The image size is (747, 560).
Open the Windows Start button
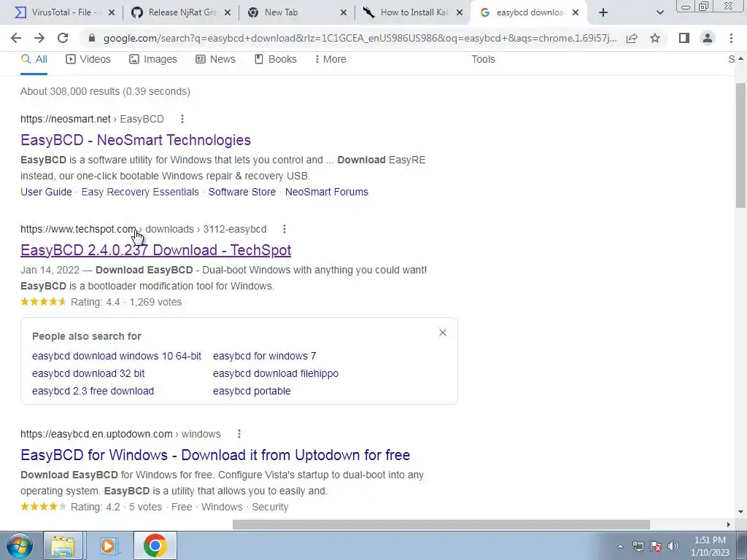19,545
